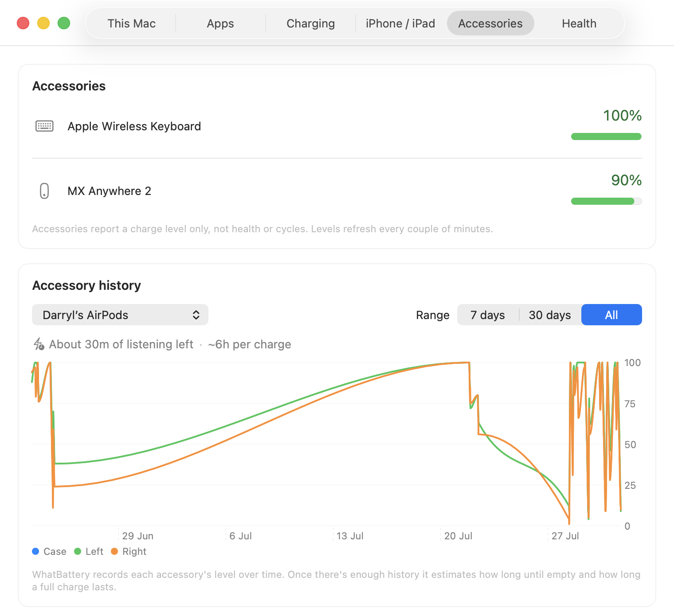Click the blue Case legend dot
Viewport: 674px width, 616px height.
[x=36, y=551]
